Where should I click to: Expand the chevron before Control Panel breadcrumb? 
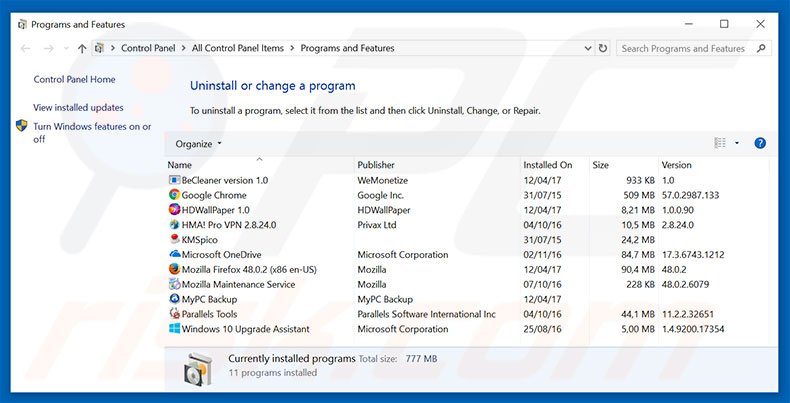[113, 48]
